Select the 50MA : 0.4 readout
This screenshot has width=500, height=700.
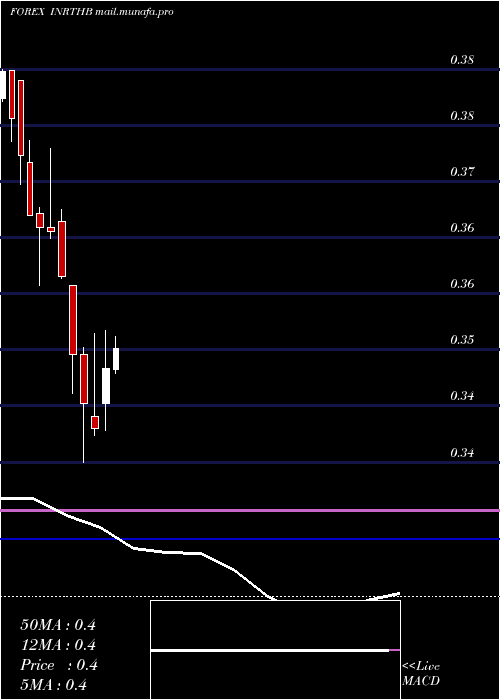click(58, 625)
